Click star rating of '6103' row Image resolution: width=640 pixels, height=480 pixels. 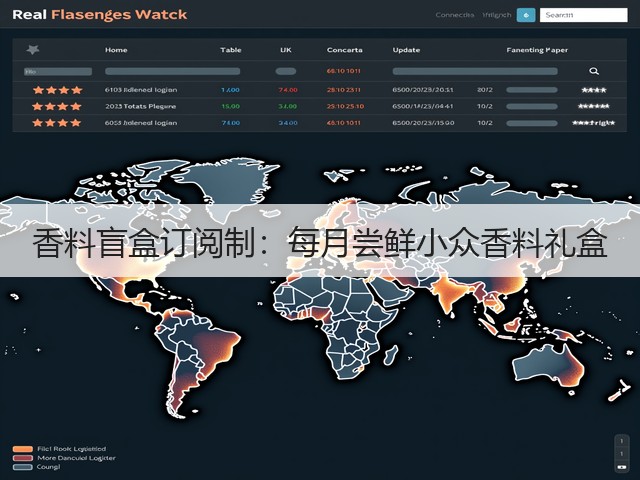click(58, 90)
